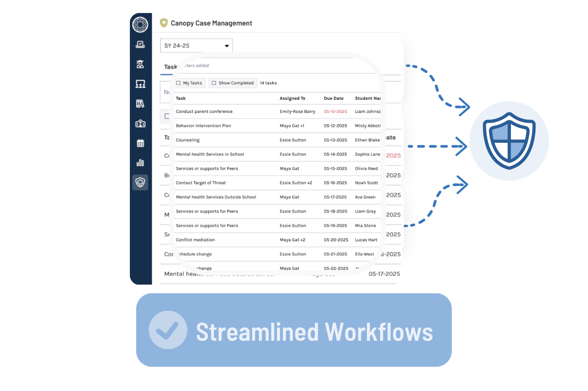Switch to the Tasks tab
Viewport: 588px width, 391px height.
coord(170,67)
